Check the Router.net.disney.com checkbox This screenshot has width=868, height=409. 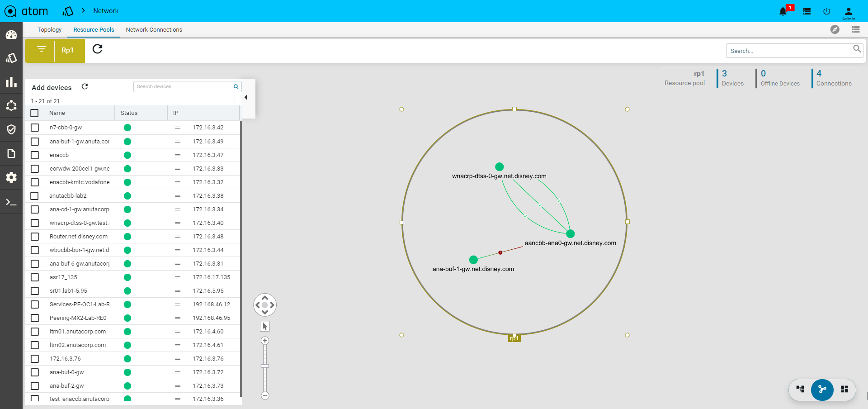click(35, 237)
